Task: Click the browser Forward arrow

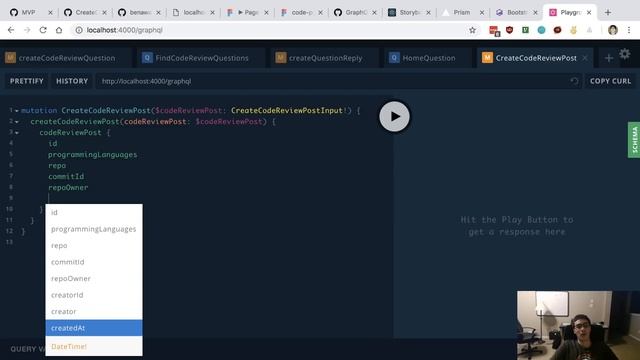Action: click(x=27, y=30)
